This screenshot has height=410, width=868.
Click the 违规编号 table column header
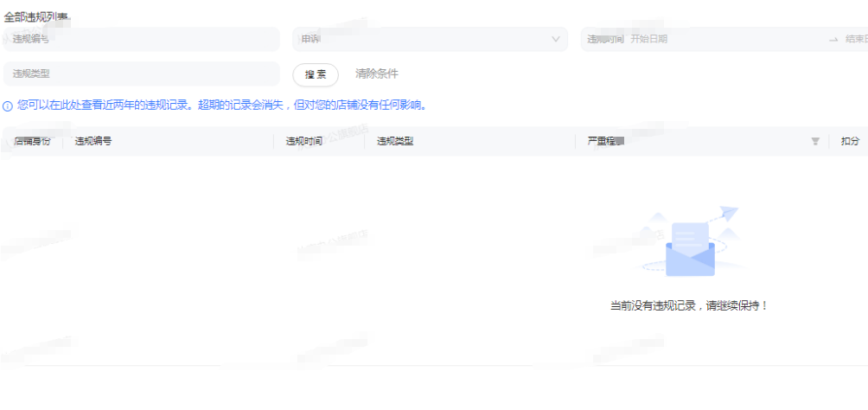pos(93,141)
